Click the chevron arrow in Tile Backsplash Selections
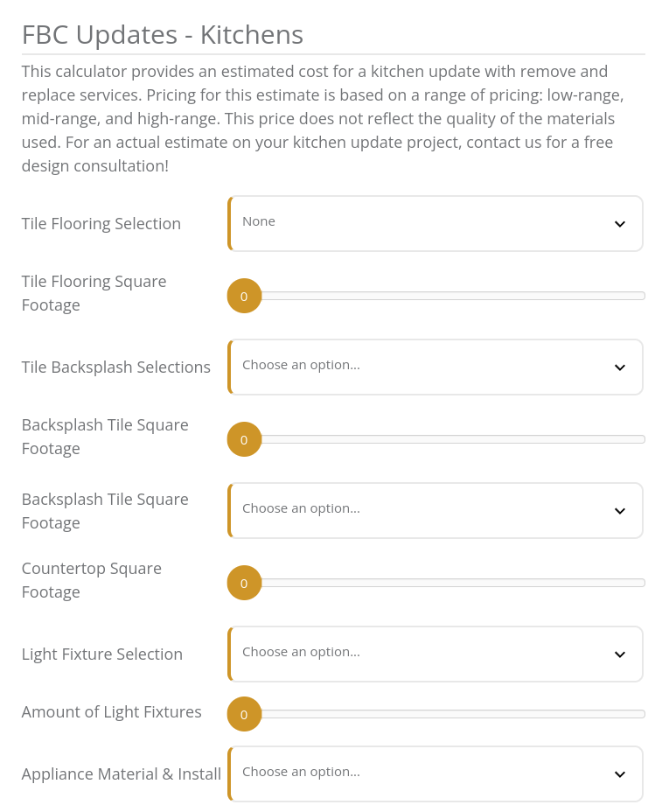The height and width of the screenshot is (812, 662). (619, 367)
